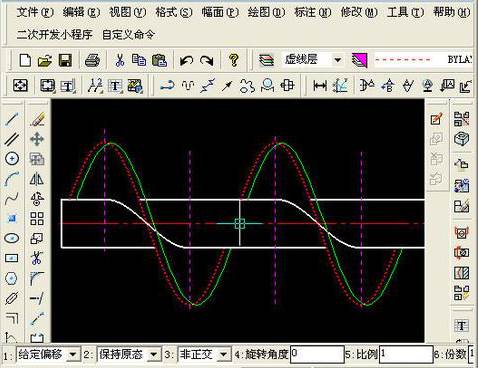Open the 二次开发小程序 menu

[x=54, y=35]
